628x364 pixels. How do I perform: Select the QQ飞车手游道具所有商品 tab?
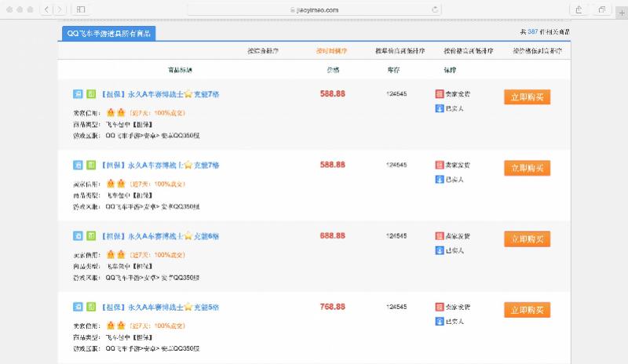109,34
